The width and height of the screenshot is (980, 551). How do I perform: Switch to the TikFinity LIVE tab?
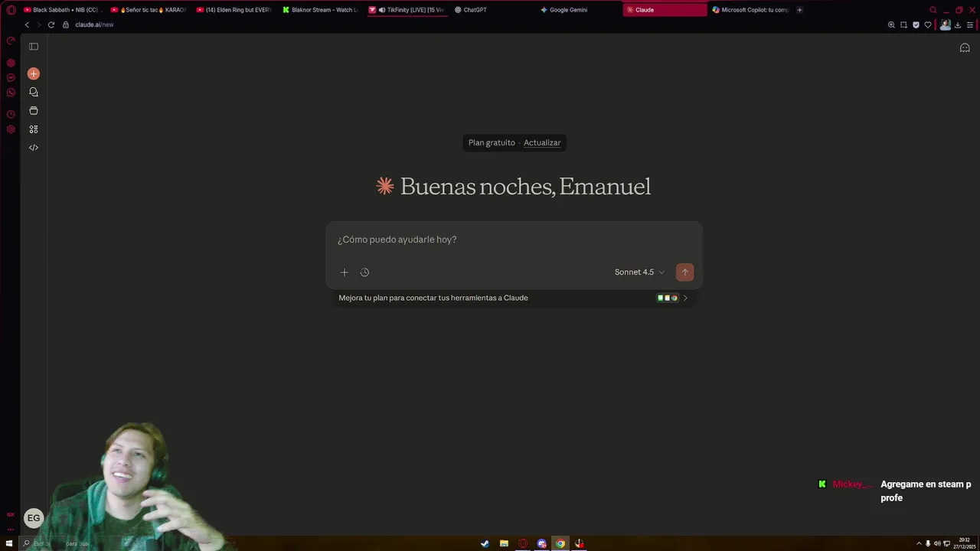pyautogui.click(x=407, y=10)
